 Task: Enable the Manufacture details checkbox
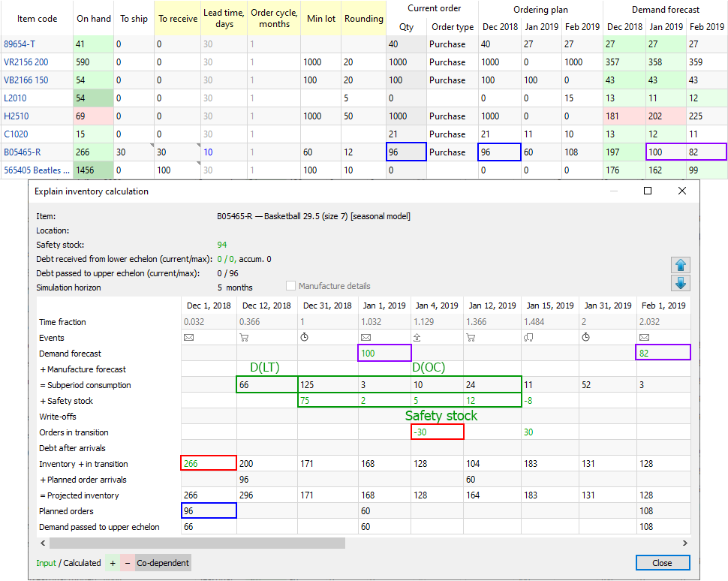point(291,286)
